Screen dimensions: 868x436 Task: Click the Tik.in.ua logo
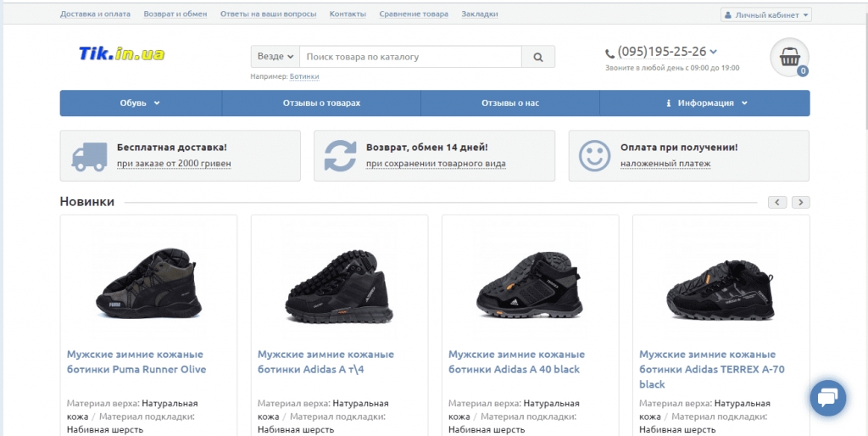pyautogui.click(x=122, y=53)
